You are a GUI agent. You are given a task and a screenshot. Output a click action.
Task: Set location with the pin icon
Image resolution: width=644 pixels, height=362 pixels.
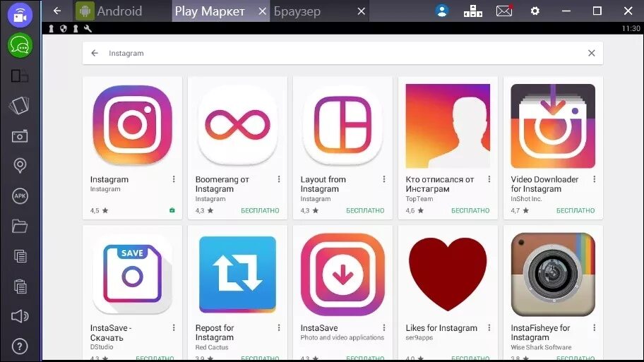coord(20,166)
